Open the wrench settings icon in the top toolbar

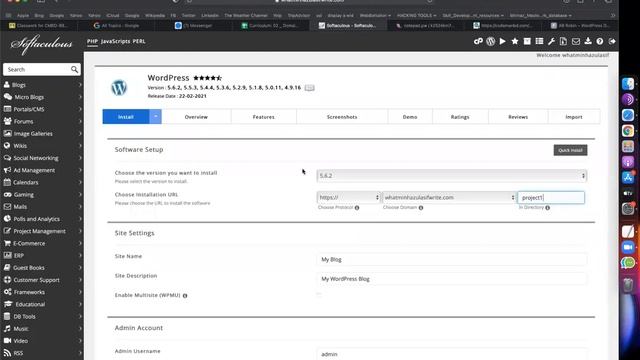[x=551, y=41]
